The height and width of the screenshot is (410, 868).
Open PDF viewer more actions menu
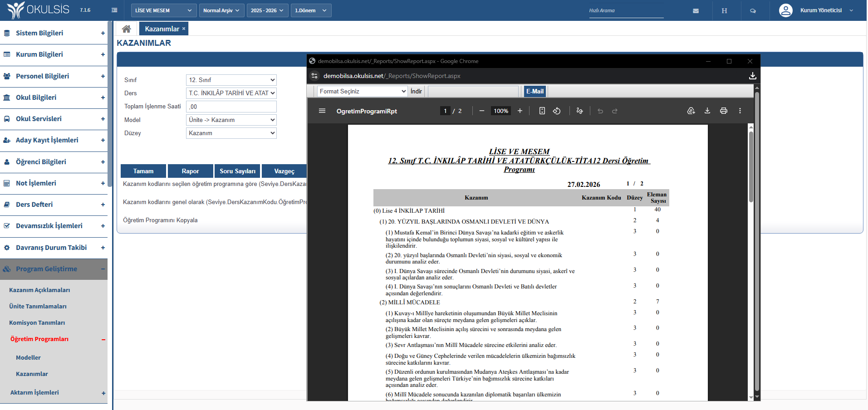click(x=740, y=111)
